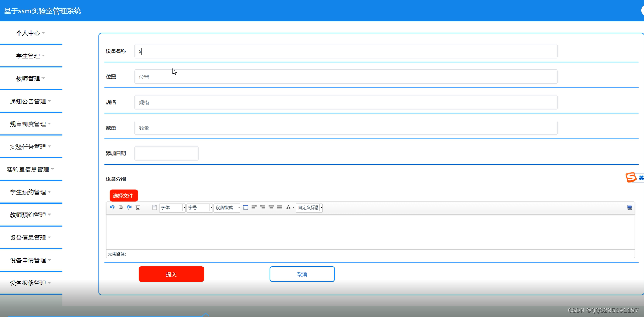This screenshot has height=317, width=644.
Task: Open the 字号 font size dropdown
Action: click(200, 207)
